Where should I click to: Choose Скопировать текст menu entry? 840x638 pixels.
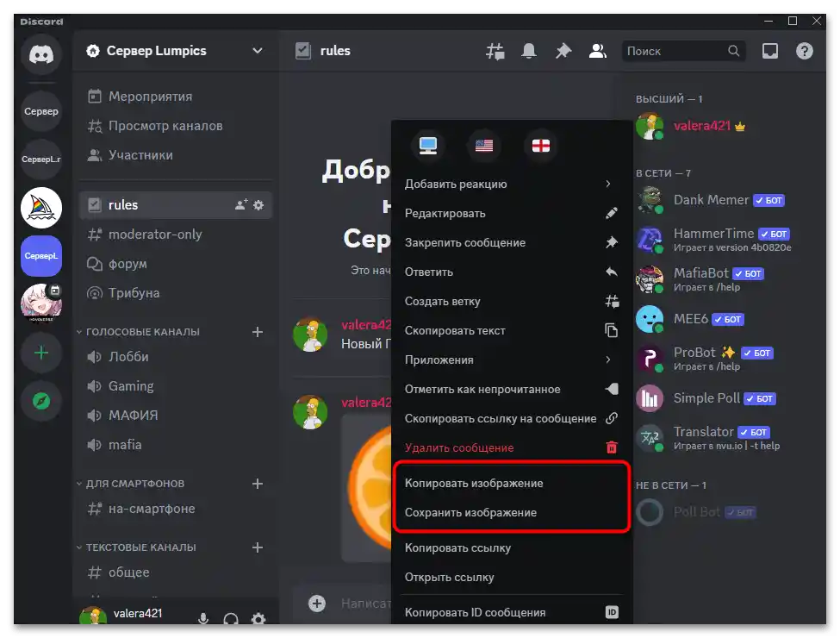pyautogui.click(x=512, y=331)
